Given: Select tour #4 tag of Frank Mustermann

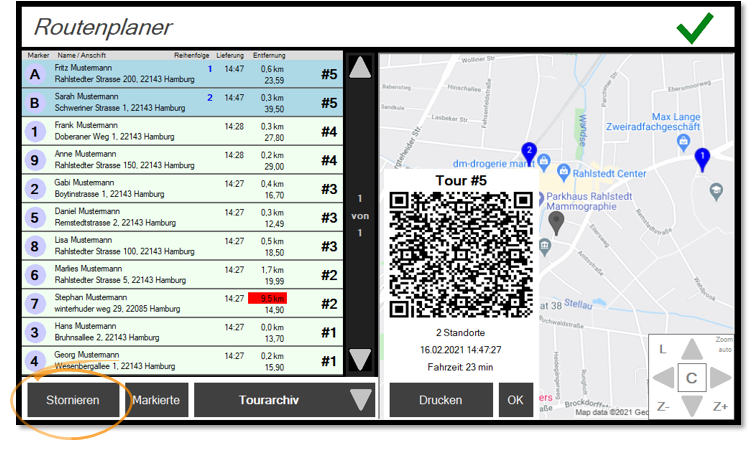Looking at the screenshot, I should coord(329,132).
